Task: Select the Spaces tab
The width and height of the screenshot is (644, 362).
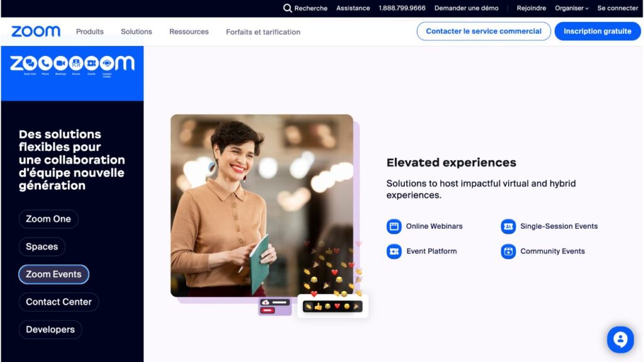Action: (x=42, y=246)
